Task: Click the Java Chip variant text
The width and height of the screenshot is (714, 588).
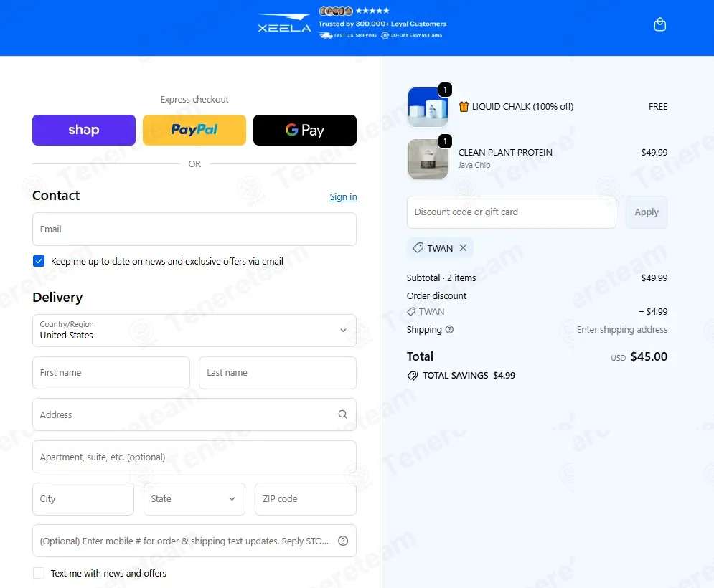Action: [474, 165]
